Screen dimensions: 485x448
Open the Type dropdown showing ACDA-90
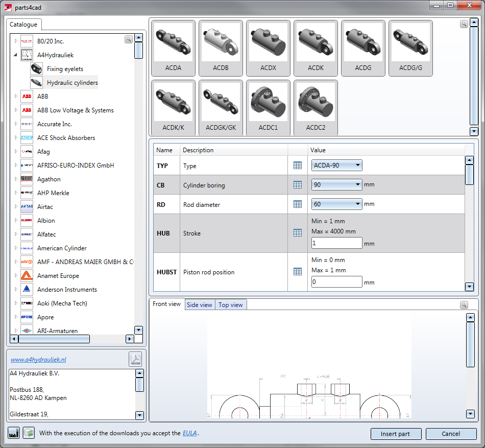pyautogui.click(x=337, y=165)
